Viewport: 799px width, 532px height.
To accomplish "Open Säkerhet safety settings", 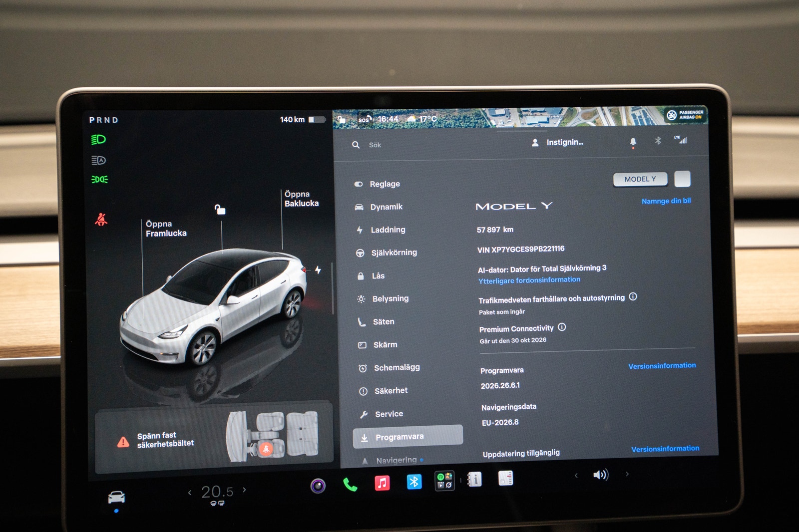I will tap(384, 391).
